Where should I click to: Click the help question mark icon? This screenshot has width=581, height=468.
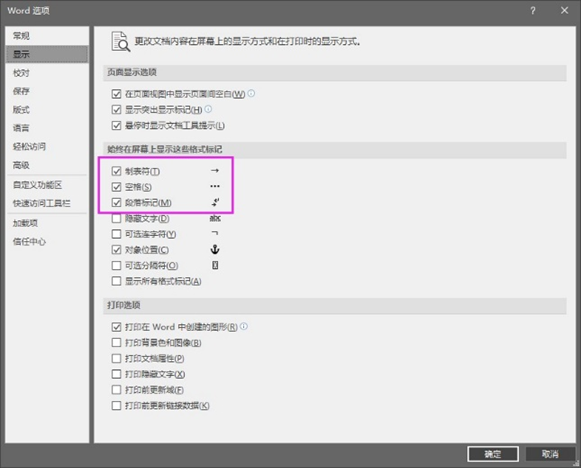coord(533,11)
